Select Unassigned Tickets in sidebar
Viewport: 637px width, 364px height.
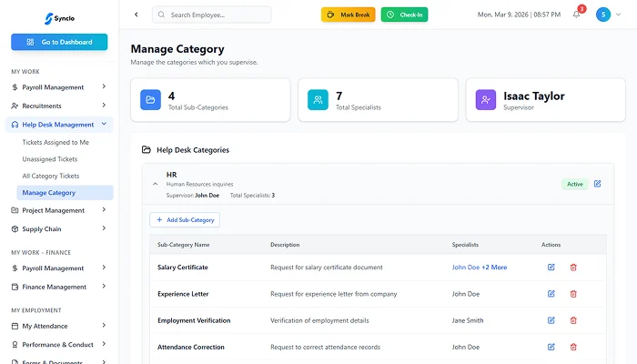coord(49,158)
